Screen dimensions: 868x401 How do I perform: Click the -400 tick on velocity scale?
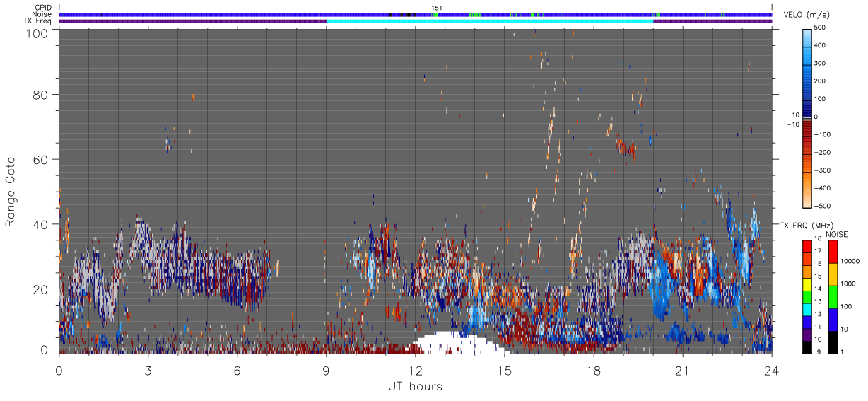(822, 189)
